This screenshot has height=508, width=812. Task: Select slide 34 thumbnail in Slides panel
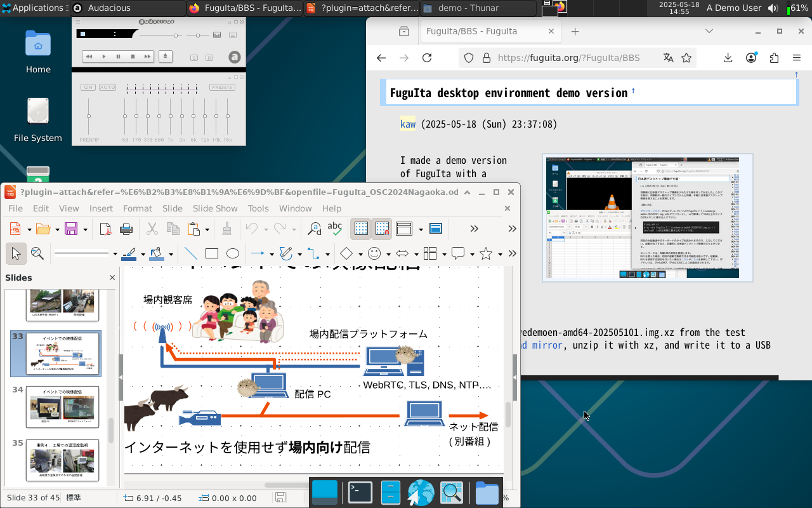coord(62,406)
